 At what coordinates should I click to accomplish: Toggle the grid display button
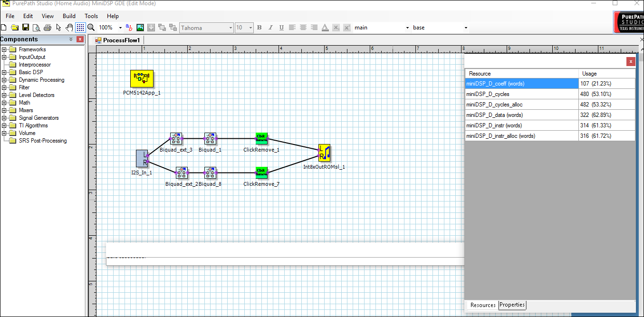[x=80, y=28]
